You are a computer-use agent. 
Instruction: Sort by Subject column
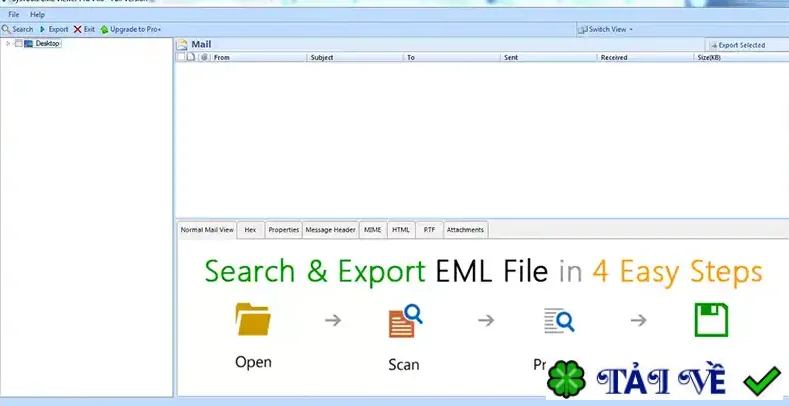click(355, 57)
